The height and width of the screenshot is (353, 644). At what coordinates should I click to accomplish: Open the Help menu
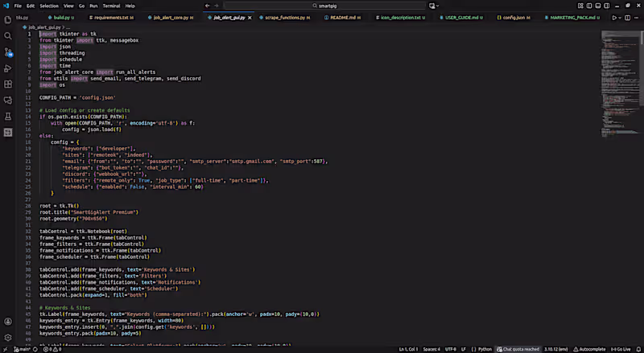(x=130, y=6)
